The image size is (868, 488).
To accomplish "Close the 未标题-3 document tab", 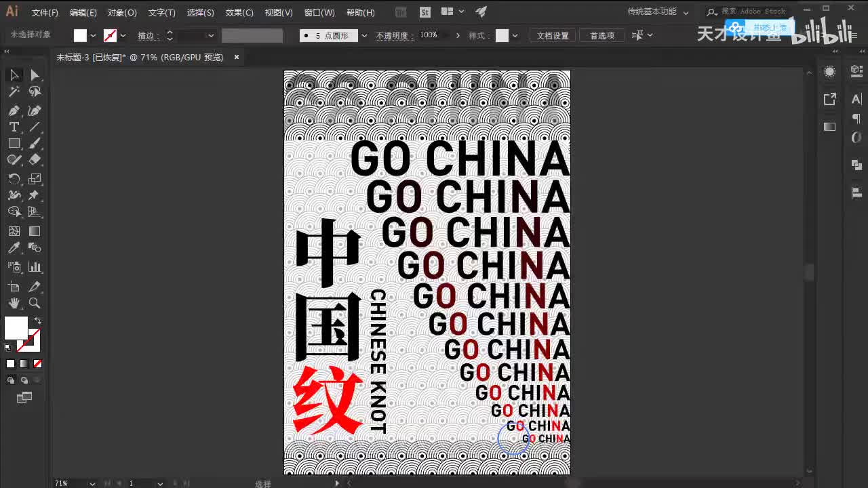I will pyautogui.click(x=237, y=58).
